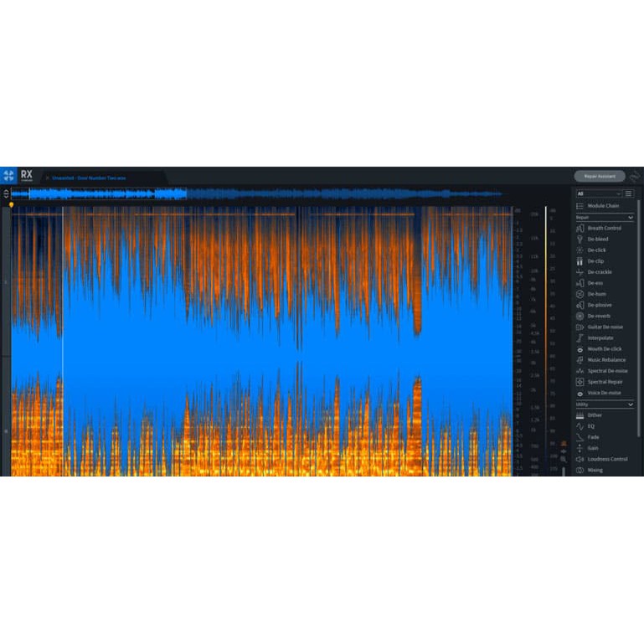This screenshot has width=644, height=644.
Task: Click the De-bleed label
Action: (598, 239)
